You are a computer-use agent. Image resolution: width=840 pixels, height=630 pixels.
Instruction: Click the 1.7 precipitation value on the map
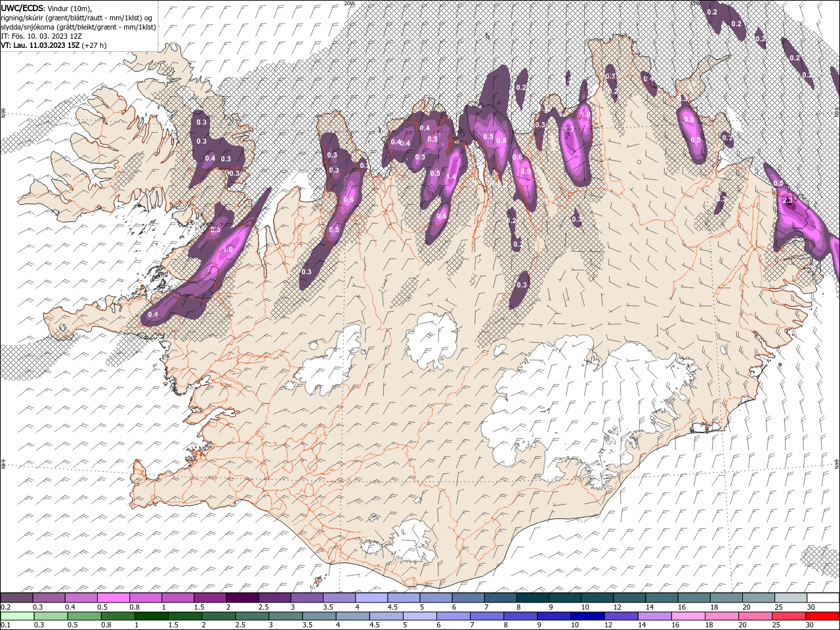[570, 130]
